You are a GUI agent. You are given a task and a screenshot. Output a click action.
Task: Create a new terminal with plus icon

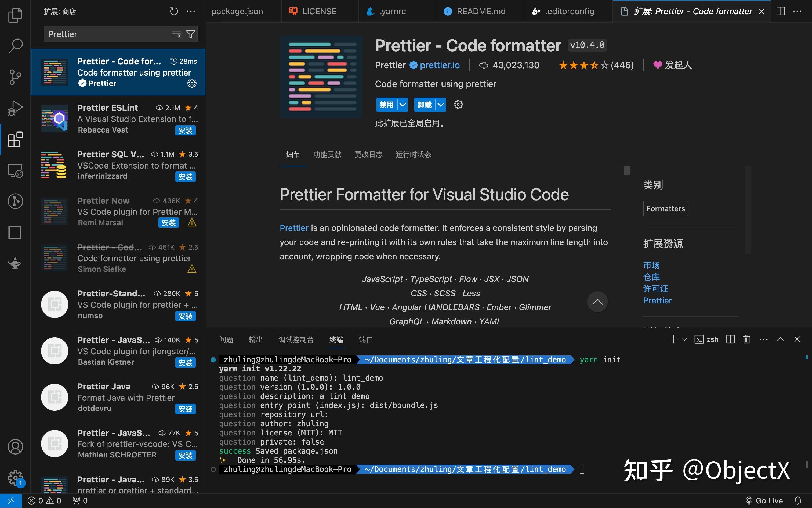click(673, 339)
